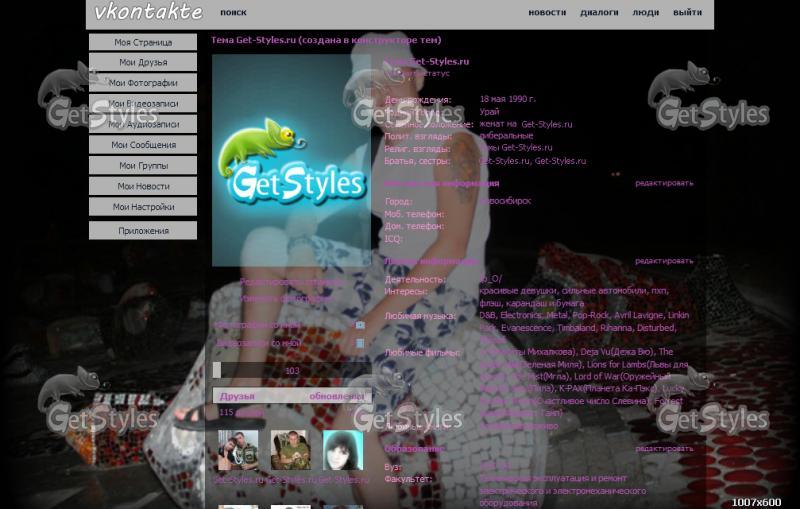800x509 pixels.
Task: Open Приложения in the sidebar
Action: point(143,231)
